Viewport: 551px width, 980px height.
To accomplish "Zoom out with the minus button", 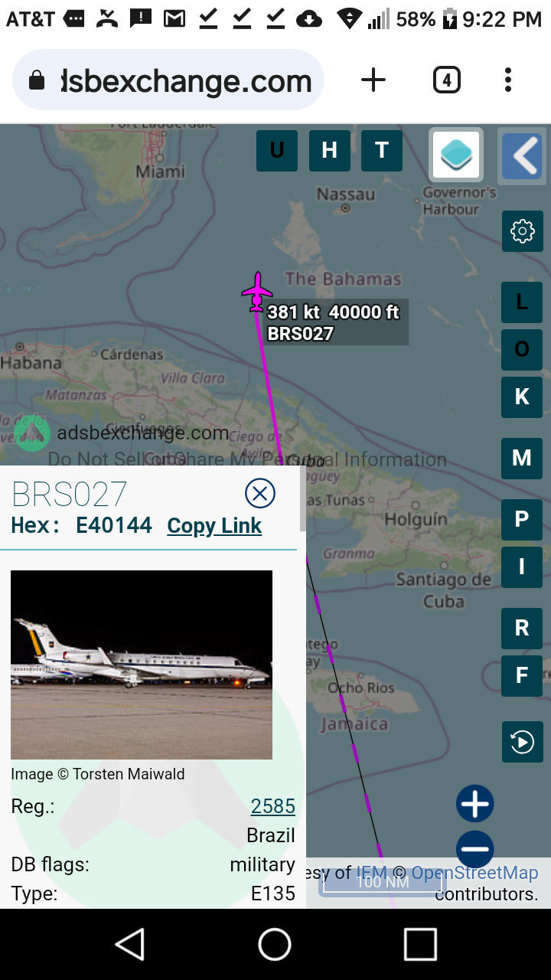I will pyautogui.click(x=475, y=849).
